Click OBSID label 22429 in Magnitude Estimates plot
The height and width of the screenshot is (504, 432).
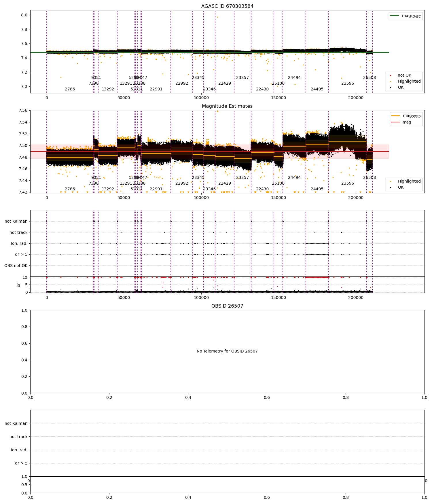pyautogui.click(x=225, y=183)
